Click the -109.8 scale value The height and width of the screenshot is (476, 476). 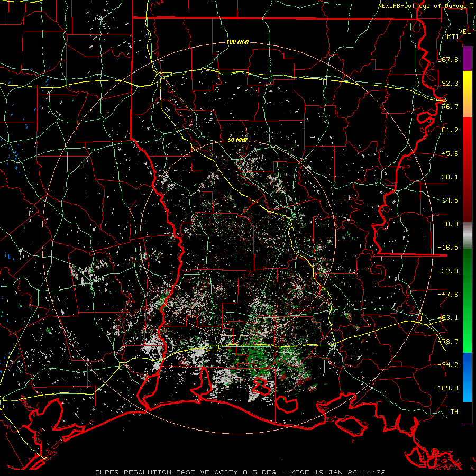click(x=446, y=388)
